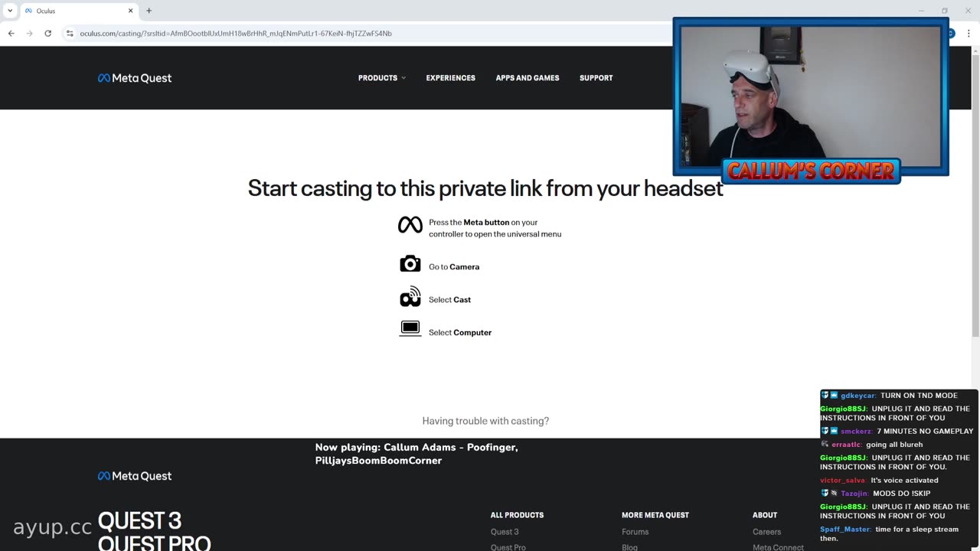Open the QUEST 3 footer heading
980x551 pixels.
[x=139, y=521]
